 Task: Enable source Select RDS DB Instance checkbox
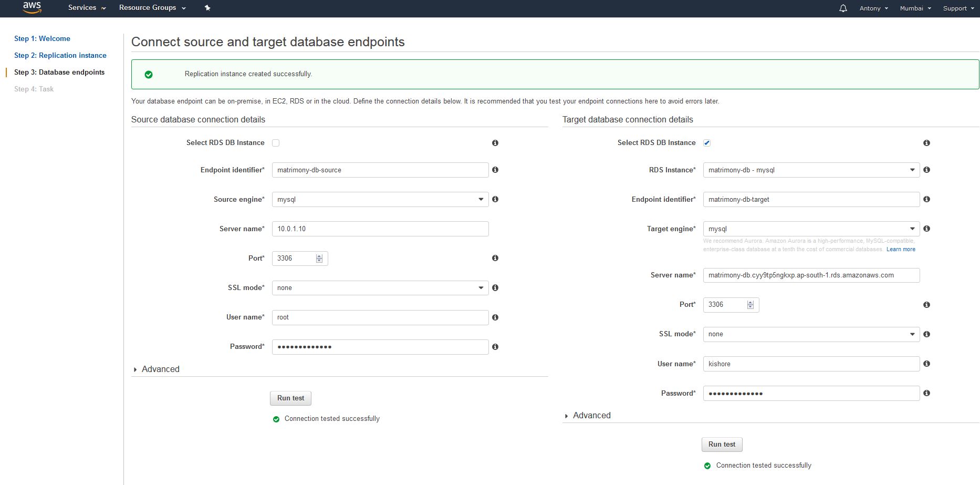[276, 143]
